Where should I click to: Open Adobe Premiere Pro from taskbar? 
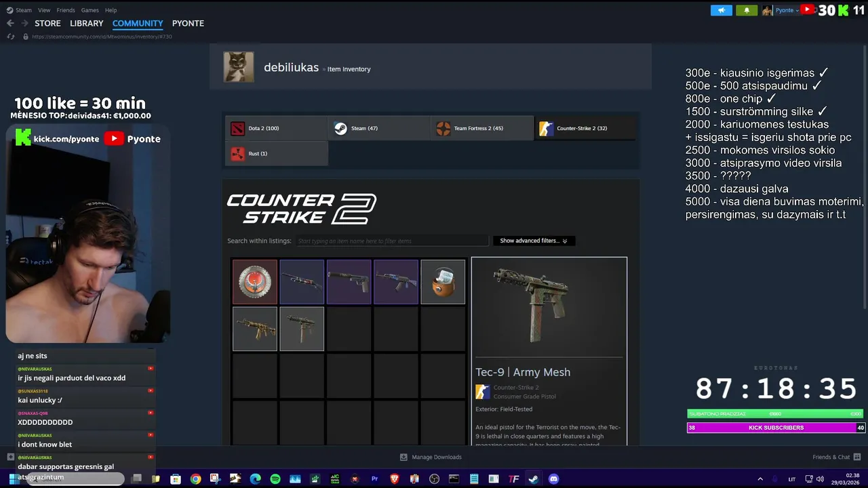(374, 479)
